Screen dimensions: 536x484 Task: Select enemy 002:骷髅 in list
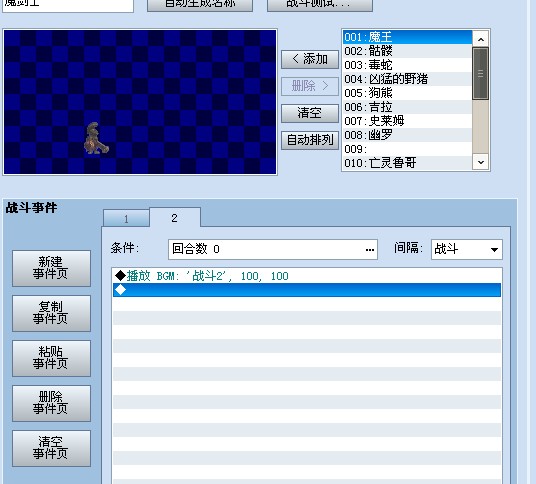coord(407,51)
